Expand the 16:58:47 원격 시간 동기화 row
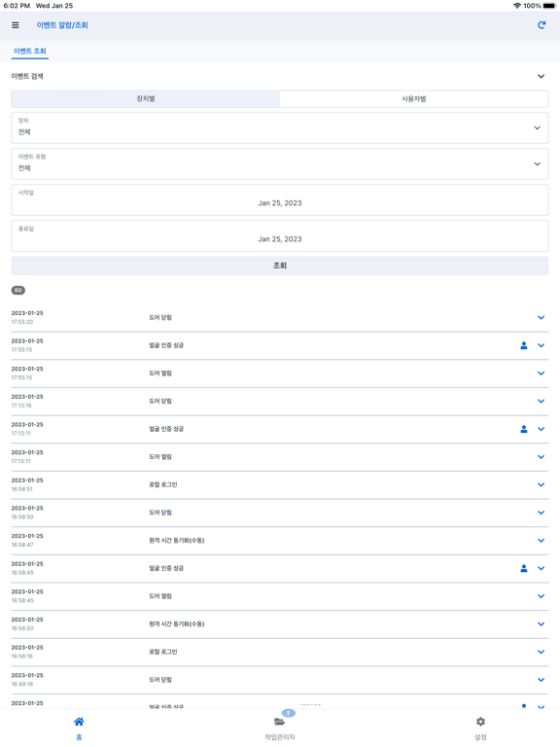This screenshot has width=560, height=747. [x=541, y=541]
